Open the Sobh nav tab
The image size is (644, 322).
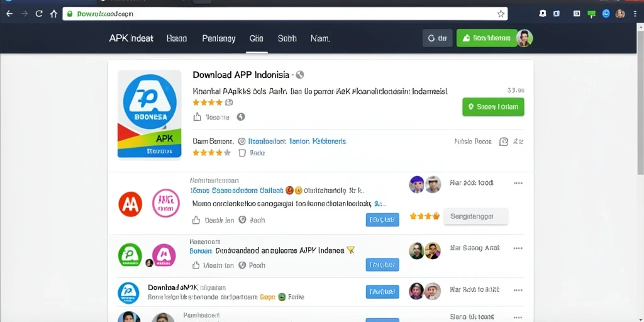pyautogui.click(x=287, y=38)
